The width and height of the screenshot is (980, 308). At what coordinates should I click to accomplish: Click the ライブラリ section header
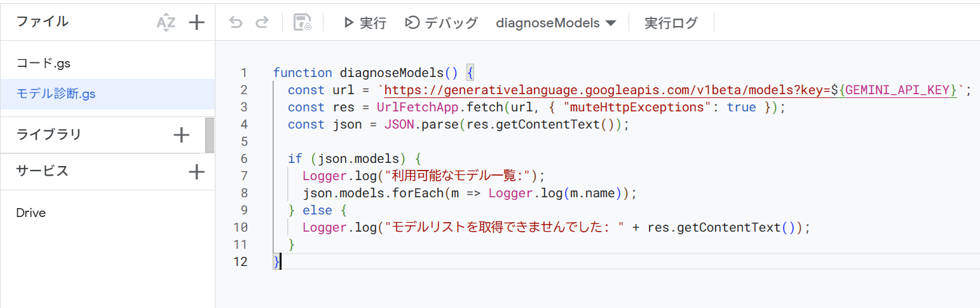tap(49, 135)
